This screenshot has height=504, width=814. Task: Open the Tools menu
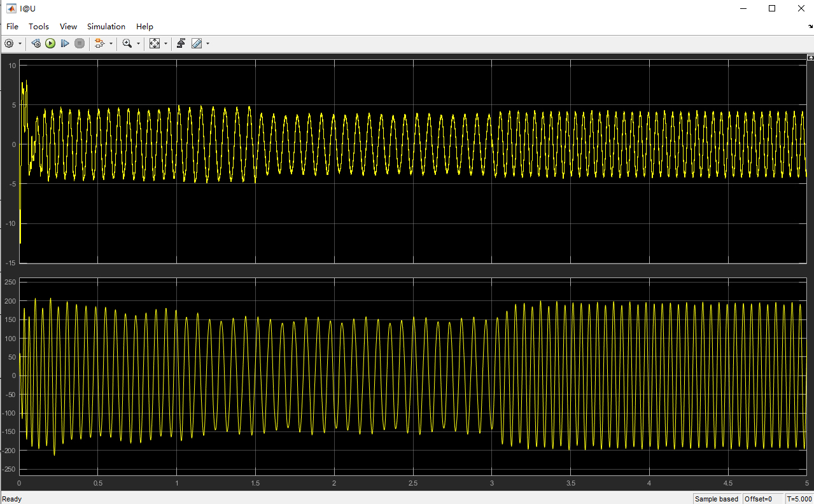pos(39,26)
